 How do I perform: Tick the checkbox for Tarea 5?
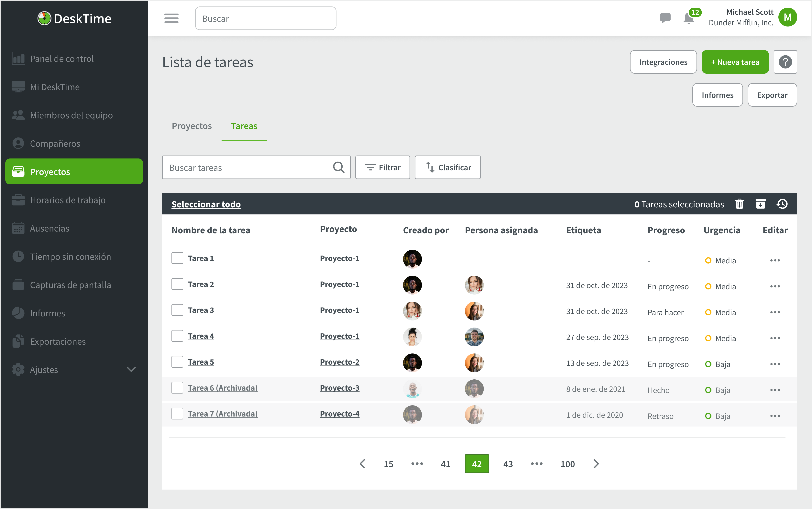tap(177, 362)
